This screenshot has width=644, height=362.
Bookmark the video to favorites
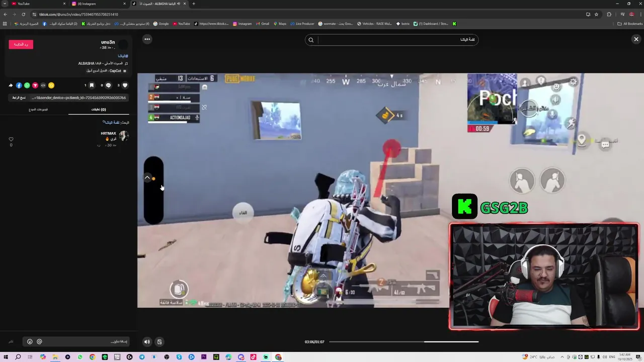92,85
